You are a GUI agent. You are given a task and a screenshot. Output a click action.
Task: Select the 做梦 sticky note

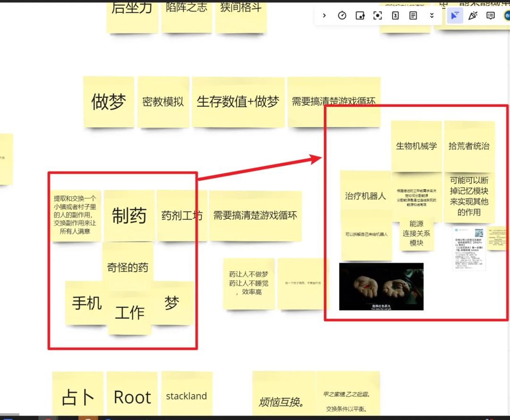(x=109, y=102)
